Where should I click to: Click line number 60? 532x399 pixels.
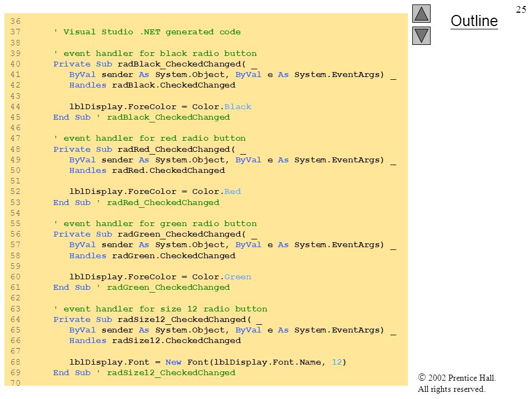[x=16, y=277]
